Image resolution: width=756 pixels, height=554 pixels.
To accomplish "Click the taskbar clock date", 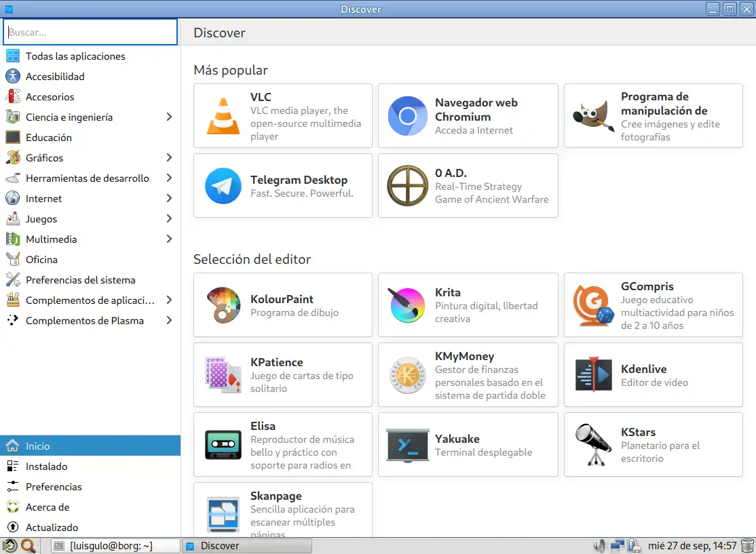I will [x=692, y=546].
